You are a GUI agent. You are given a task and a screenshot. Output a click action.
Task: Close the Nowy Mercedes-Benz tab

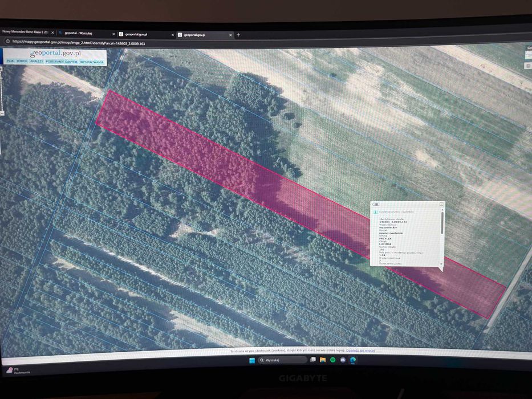pyautogui.click(x=52, y=32)
